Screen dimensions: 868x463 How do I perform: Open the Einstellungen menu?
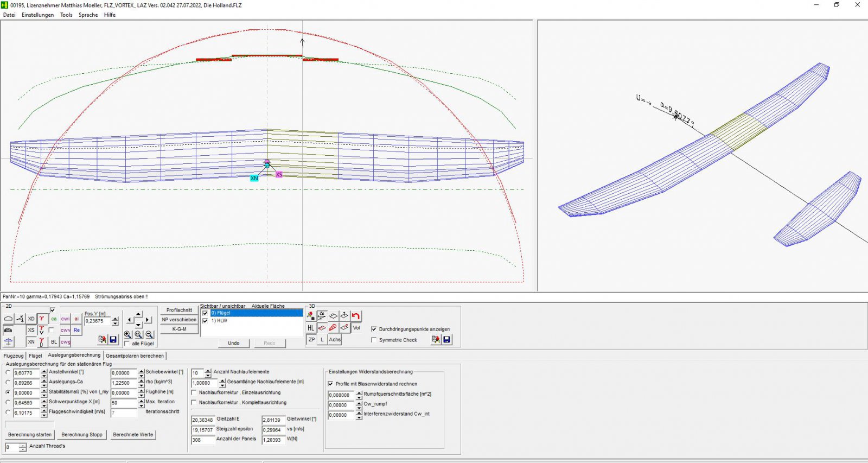pos(37,15)
